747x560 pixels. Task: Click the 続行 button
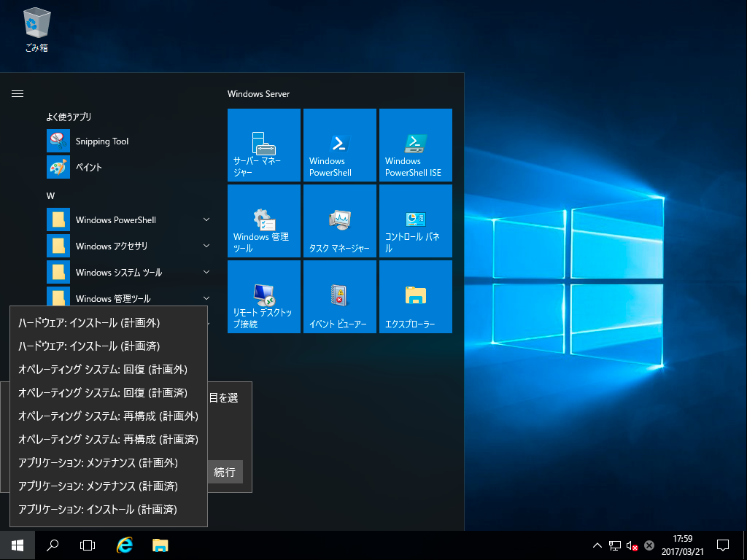click(x=225, y=472)
